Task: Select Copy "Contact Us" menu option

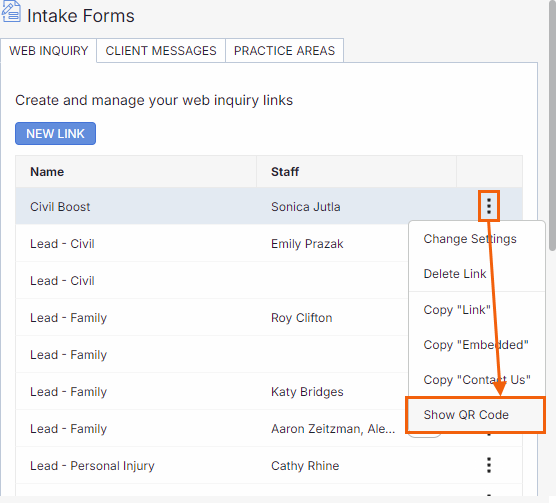Action: 477,380
